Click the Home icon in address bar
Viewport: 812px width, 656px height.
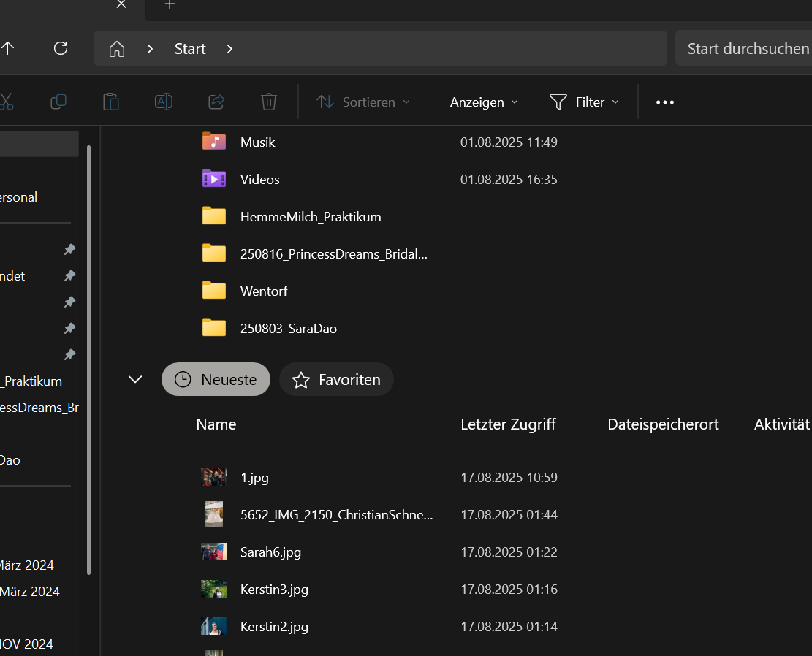point(117,49)
